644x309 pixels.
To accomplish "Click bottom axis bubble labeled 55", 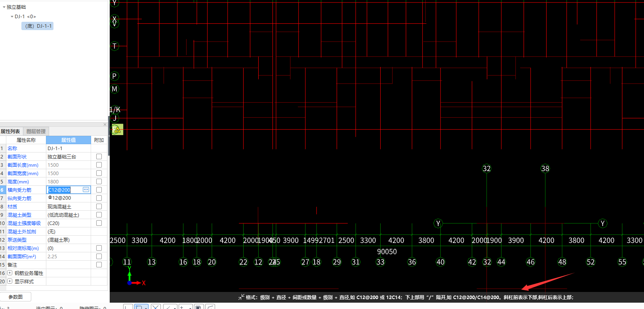I will pos(622,262).
